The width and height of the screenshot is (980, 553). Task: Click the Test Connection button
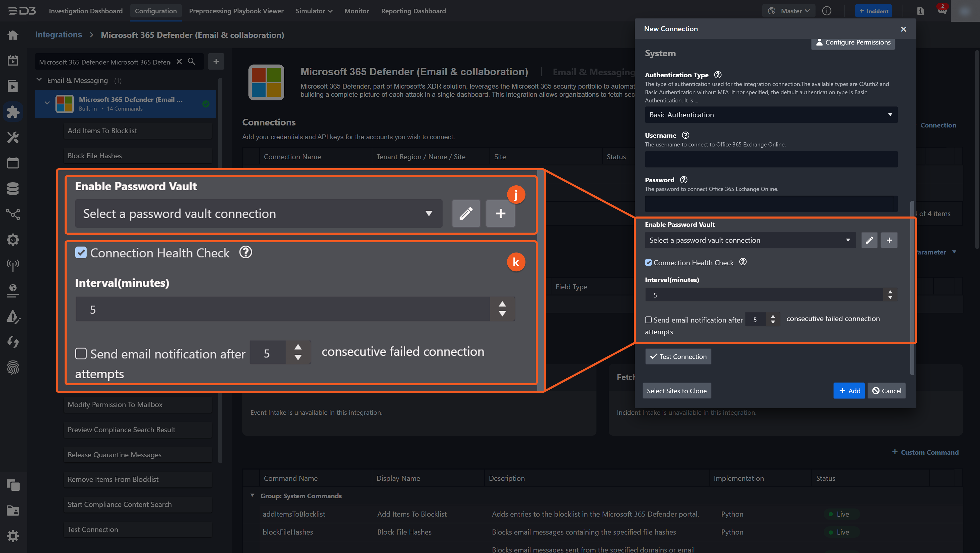click(x=678, y=357)
